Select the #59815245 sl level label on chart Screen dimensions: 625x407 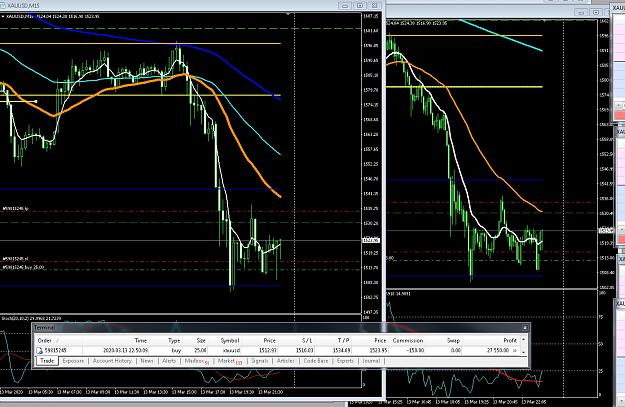(16, 259)
